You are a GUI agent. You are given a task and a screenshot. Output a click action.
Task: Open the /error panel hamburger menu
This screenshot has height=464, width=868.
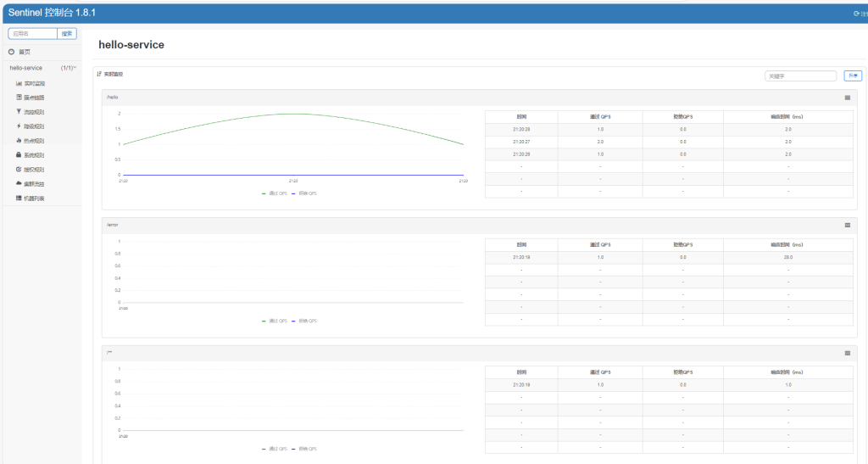coord(847,225)
